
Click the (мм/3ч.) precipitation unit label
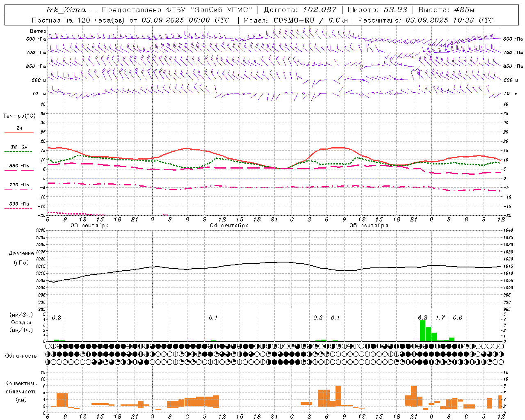click(x=21, y=315)
